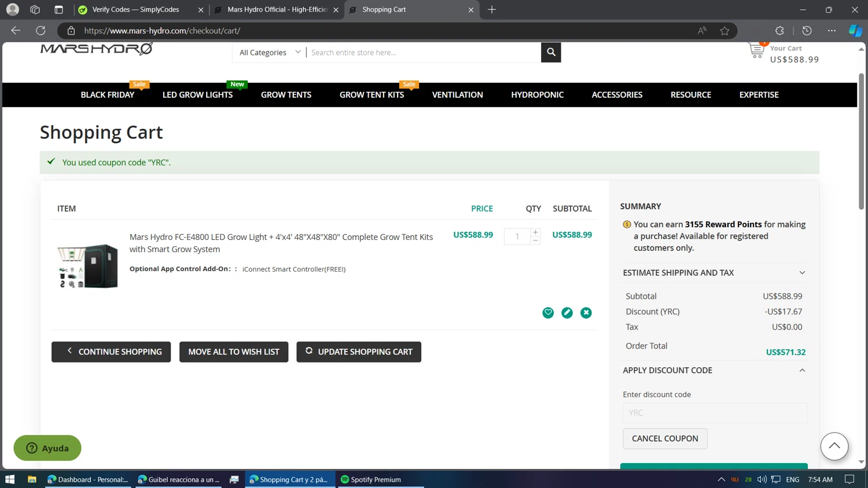The width and height of the screenshot is (868, 488).
Task: Collapse Apply Discount Code section
Action: click(x=714, y=370)
